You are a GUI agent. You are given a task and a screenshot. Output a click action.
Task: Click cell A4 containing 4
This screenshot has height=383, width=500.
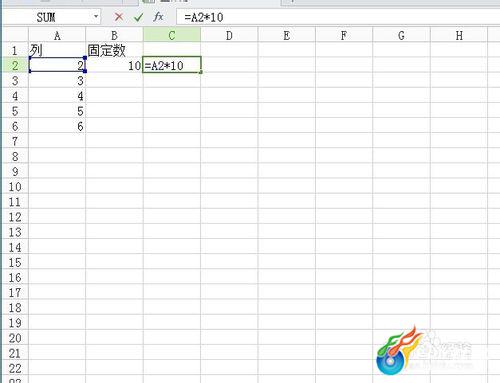(x=57, y=96)
